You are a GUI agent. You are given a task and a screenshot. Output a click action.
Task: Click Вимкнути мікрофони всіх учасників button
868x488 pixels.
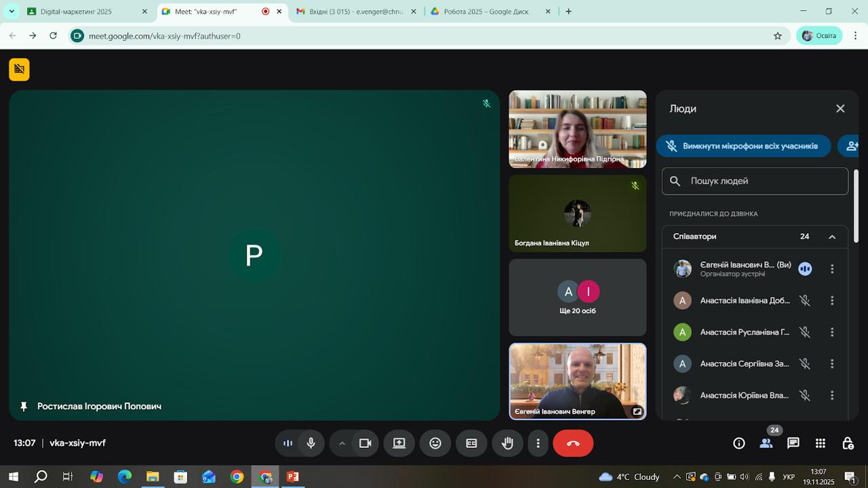743,146
